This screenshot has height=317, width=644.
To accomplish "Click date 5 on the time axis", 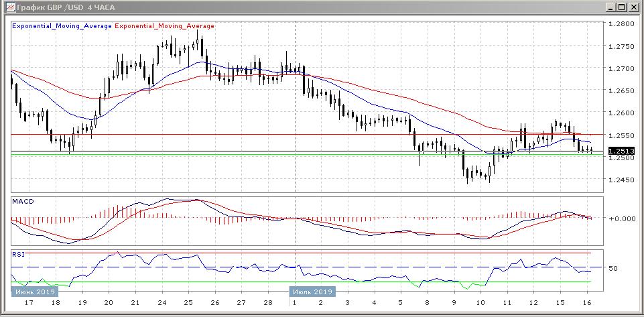I will [401, 303].
